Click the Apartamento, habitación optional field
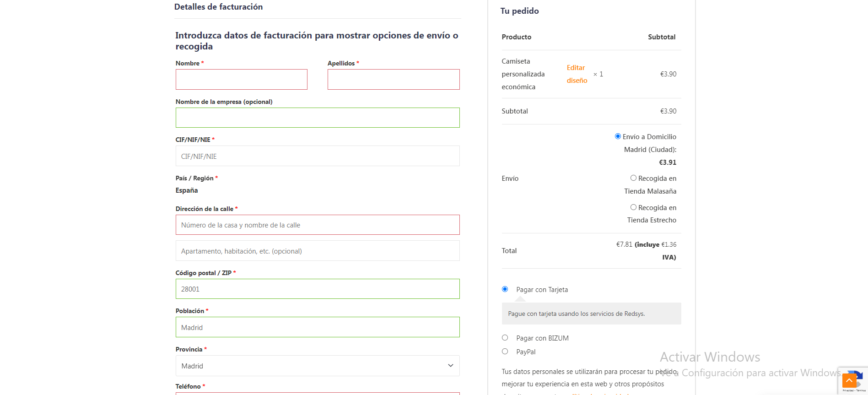 click(317, 251)
